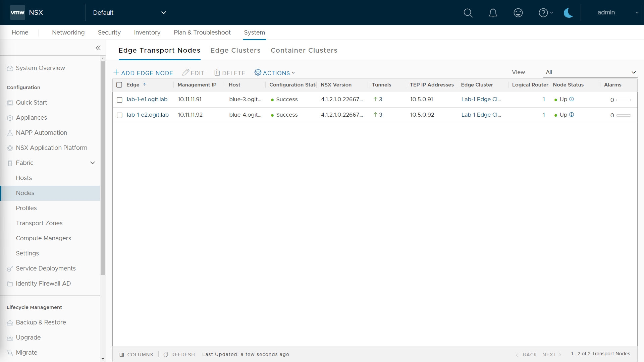This screenshot has width=644, height=362.
Task: Toggle dark mode moon icon
Action: point(568,13)
